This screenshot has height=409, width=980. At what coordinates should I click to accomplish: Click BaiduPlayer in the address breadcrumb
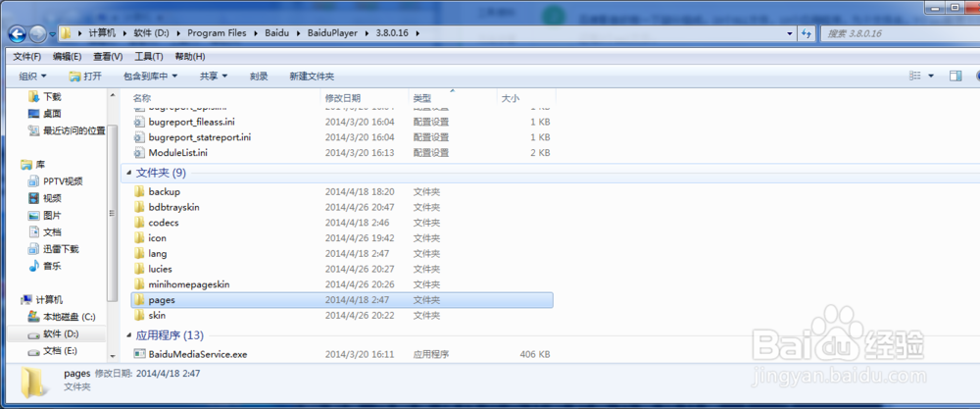pos(332,33)
